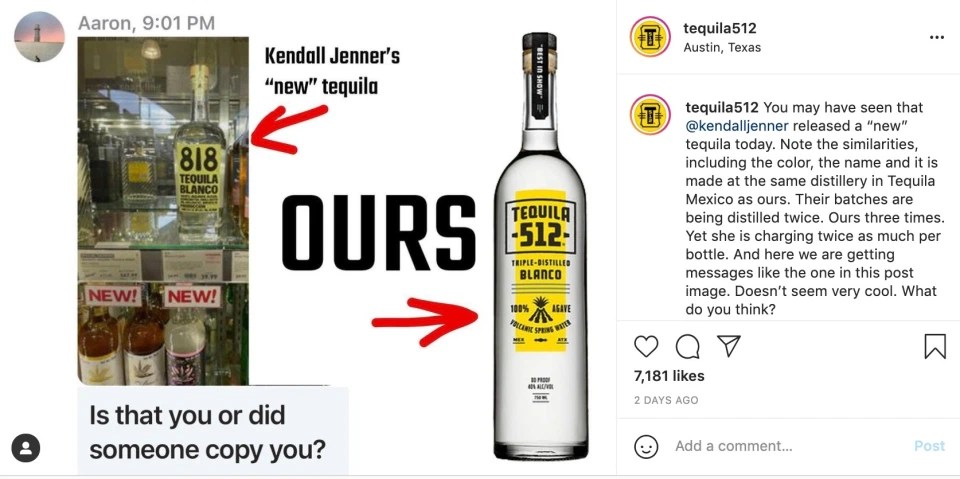Click tequila512 profile avatar in header
The image size is (960, 479).
coord(650,37)
